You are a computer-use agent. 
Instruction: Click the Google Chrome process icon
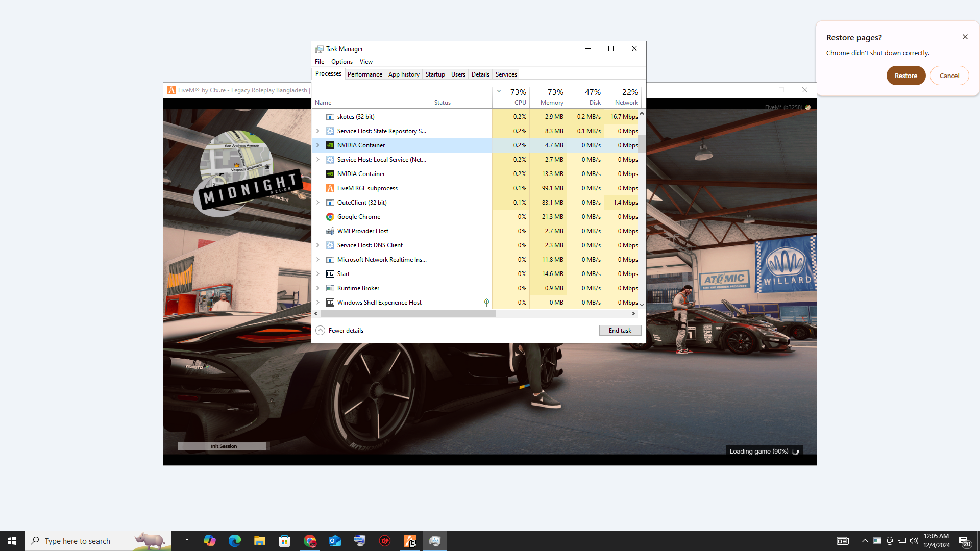(x=330, y=217)
